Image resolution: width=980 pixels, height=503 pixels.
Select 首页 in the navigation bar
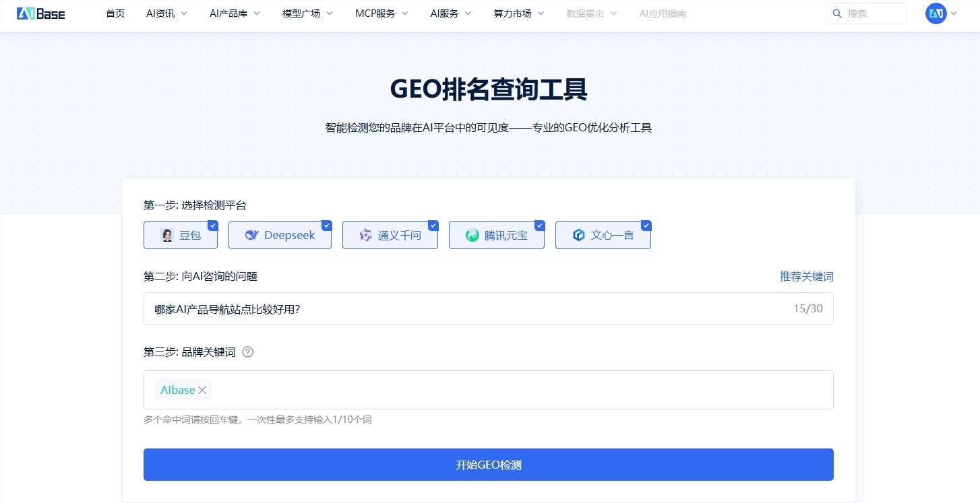pyautogui.click(x=115, y=13)
